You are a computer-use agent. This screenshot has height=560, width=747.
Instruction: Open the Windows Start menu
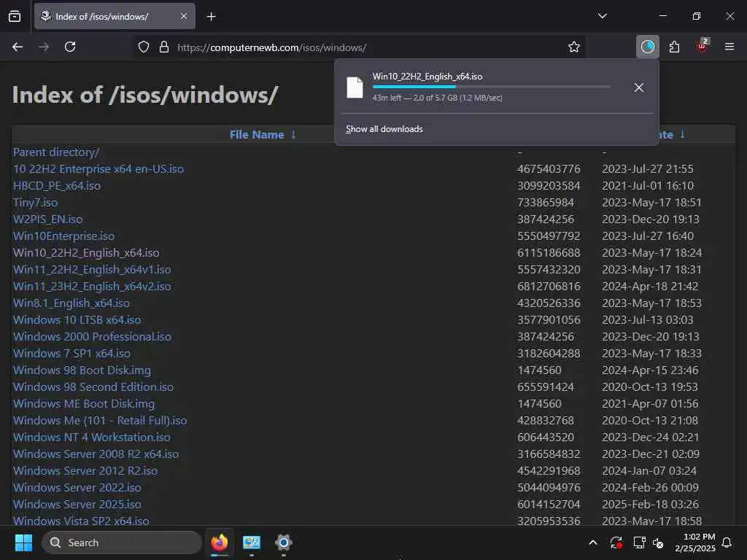coord(23,542)
